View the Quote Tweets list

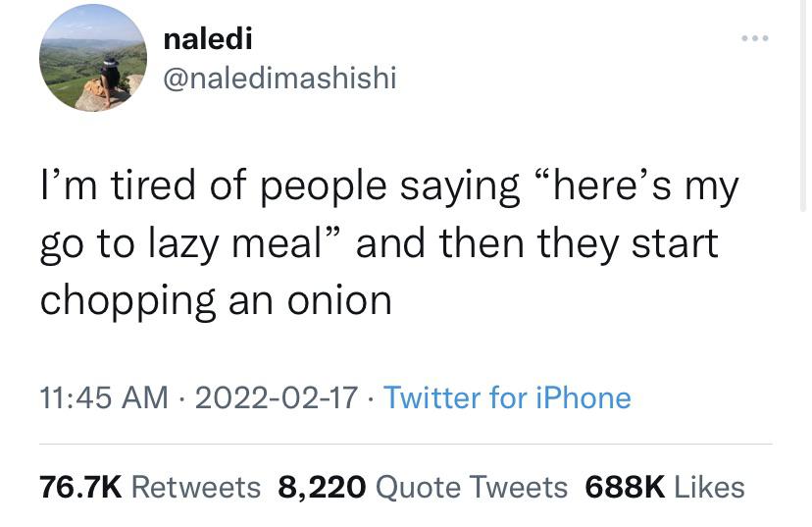click(x=472, y=487)
